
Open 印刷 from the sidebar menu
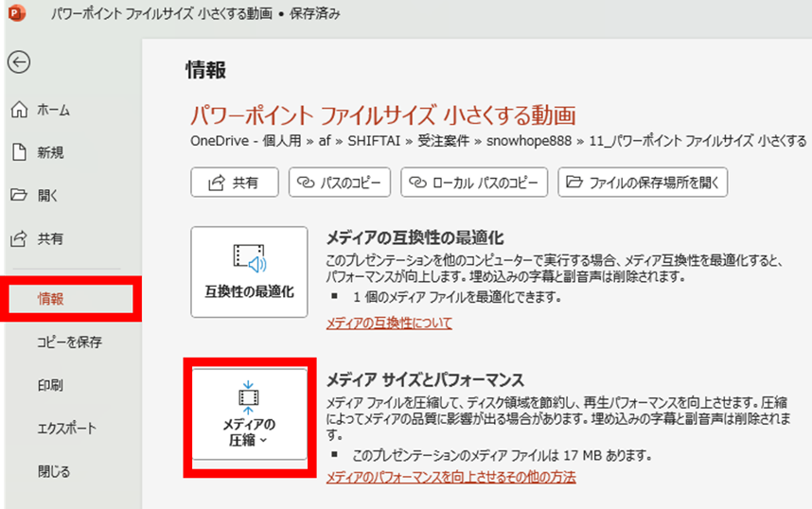click(51, 385)
